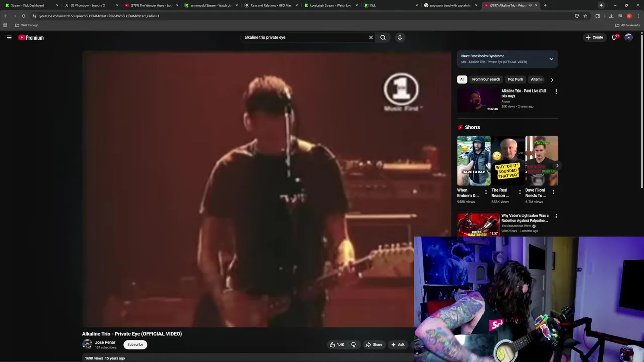Screen dimensions: 644x362
Task: Open Vader's Masterpiece video thumbnail
Action: coord(478,225)
